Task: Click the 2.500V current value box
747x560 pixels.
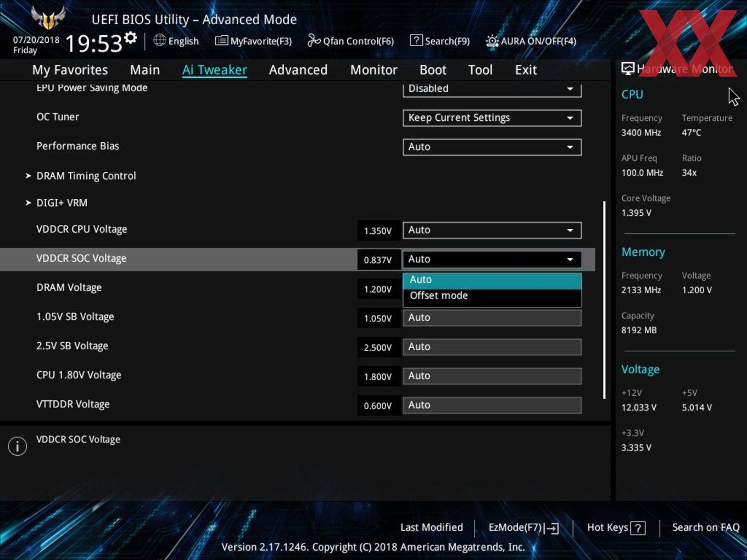Action: [378, 347]
